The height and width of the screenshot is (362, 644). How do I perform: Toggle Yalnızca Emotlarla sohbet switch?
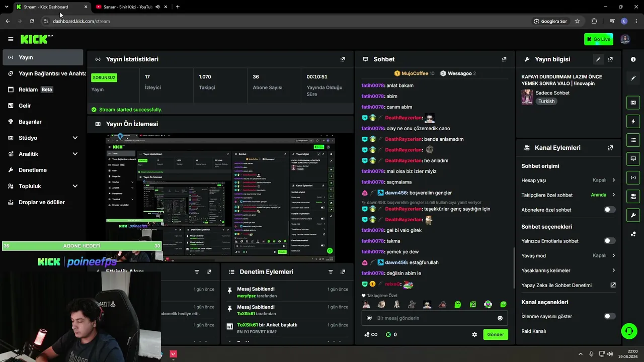click(609, 241)
